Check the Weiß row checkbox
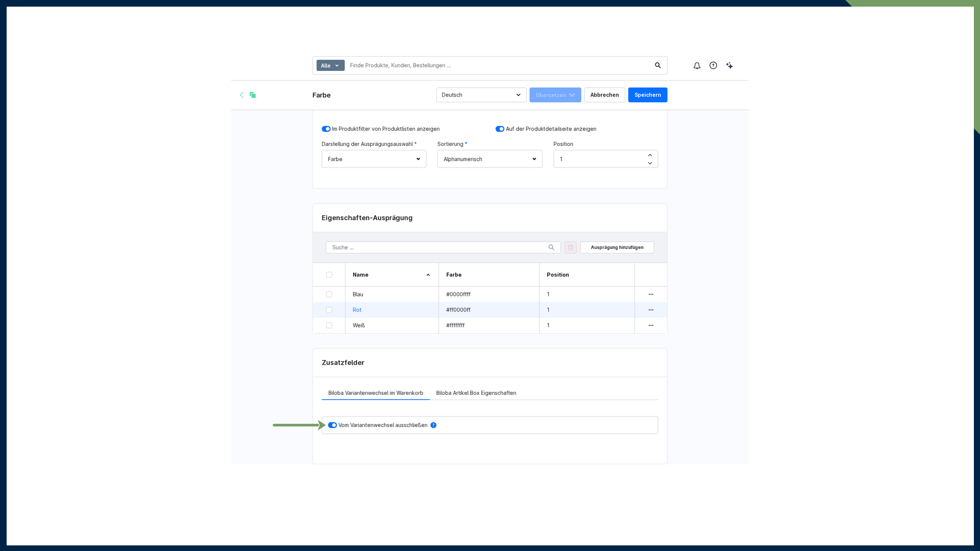The image size is (980, 551). 329,325
